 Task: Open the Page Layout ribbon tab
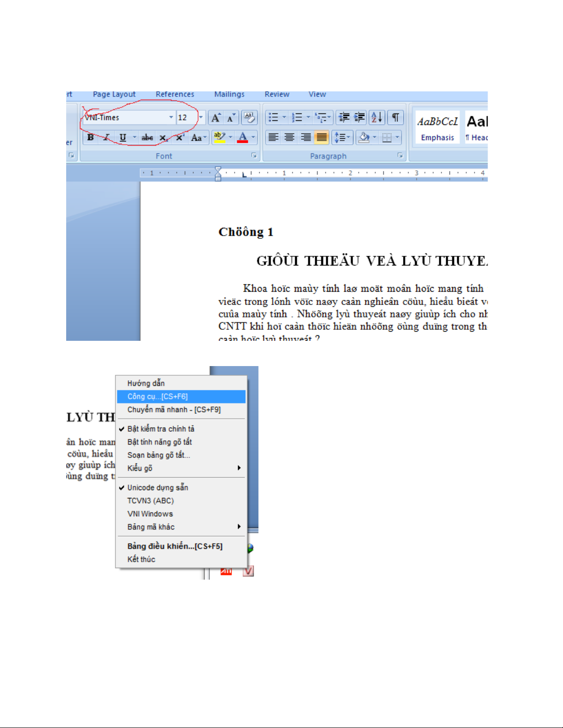tap(114, 94)
